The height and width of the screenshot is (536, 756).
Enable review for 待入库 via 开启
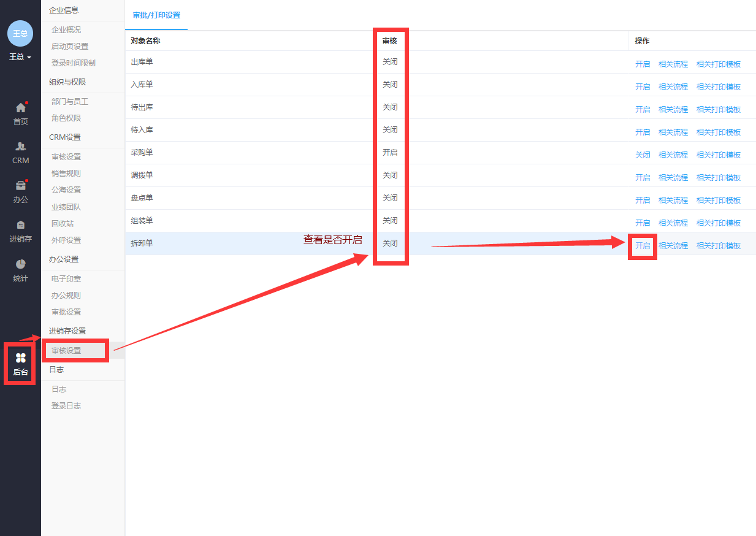[x=643, y=132]
